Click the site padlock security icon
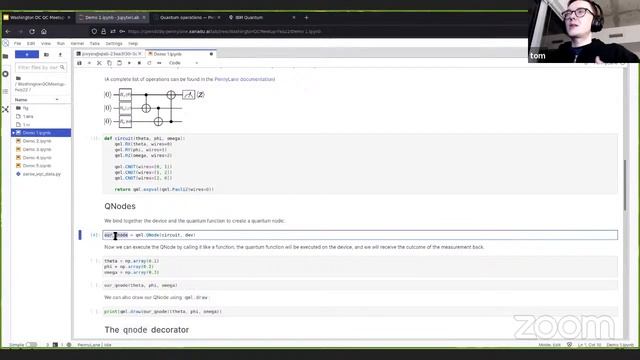This screenshot has height=360, width=640. (104, 31)
